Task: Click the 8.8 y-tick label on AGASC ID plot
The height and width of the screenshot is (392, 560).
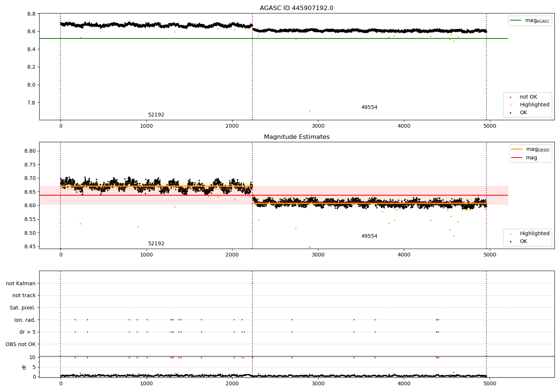Action: pos(32,14)
